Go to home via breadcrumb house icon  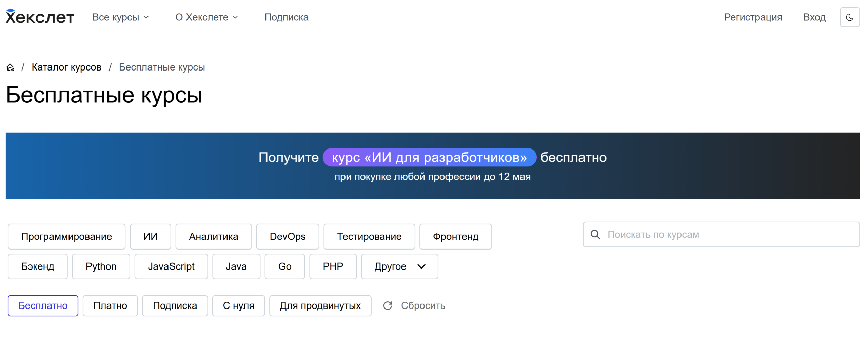tap(11, 67)
